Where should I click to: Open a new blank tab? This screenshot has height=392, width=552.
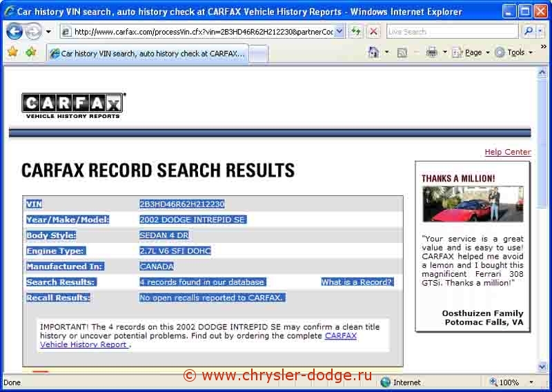[258, 55]
